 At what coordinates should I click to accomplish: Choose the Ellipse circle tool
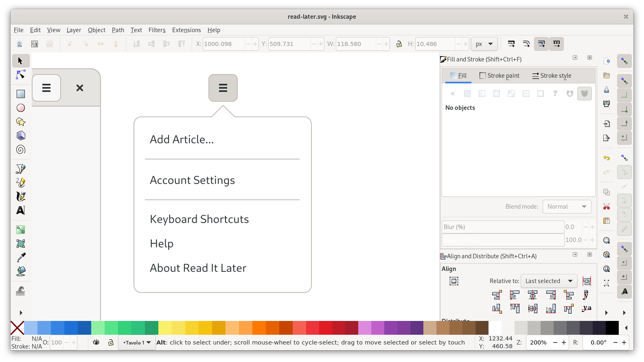[x=21, y=108]
